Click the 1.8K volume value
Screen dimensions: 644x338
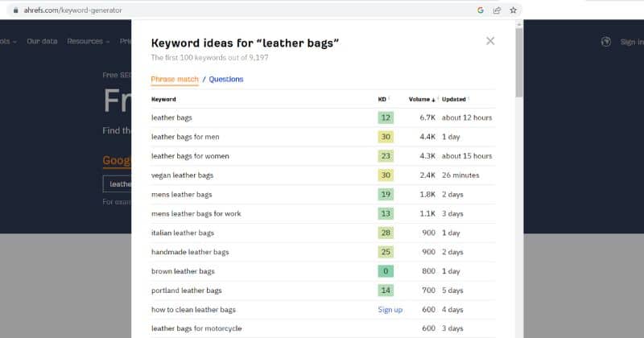point(427,195)
